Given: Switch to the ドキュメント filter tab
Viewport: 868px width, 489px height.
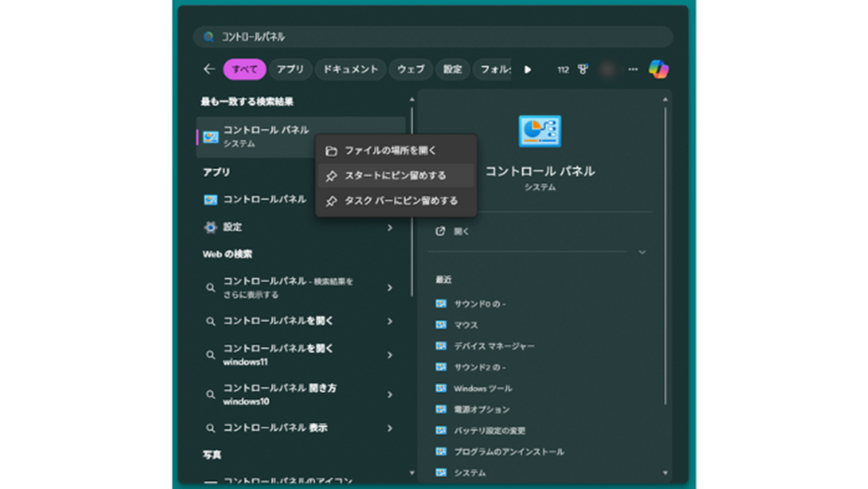Looking at the screenshot, I should point(350,69).
